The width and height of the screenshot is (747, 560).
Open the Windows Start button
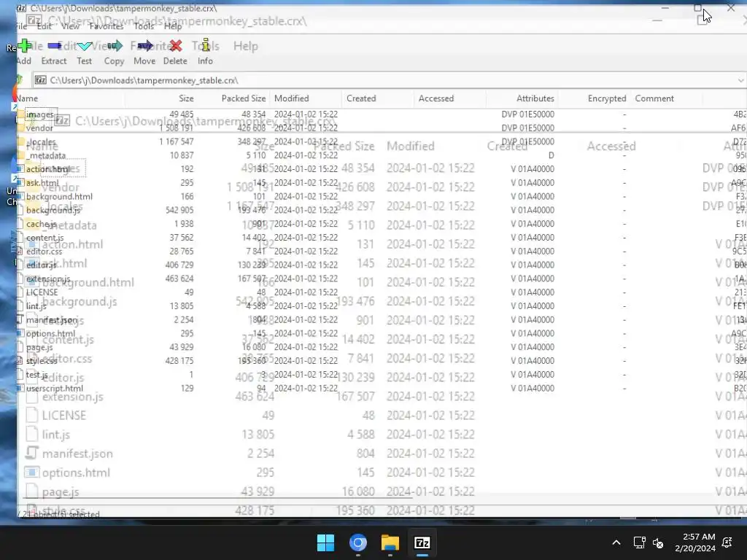tap(326, 542)
